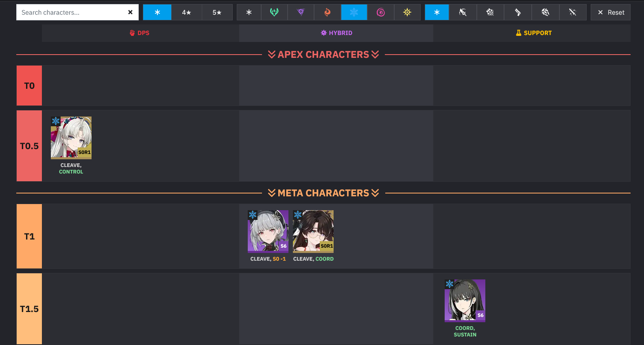The height and width of the screenshot is (345, 644).
Task: Click the "CLEAVE, CONTROL" tags text
Action: click(71, 169)
